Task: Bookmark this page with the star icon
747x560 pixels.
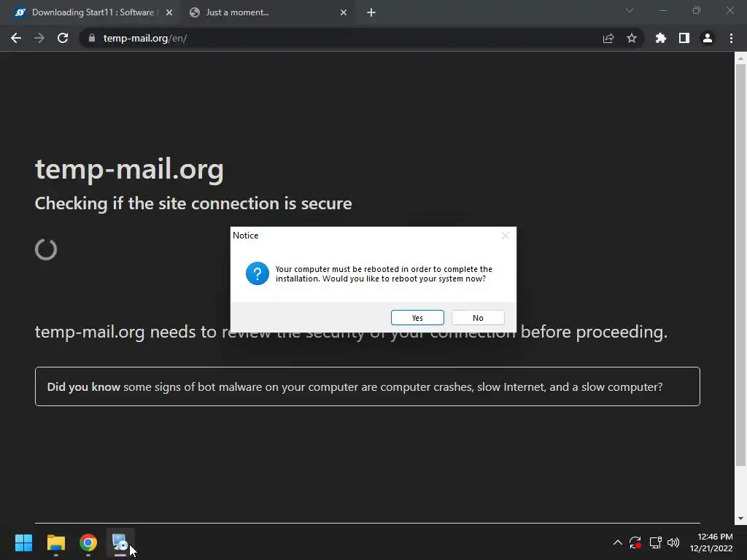Action: (632, 38)
